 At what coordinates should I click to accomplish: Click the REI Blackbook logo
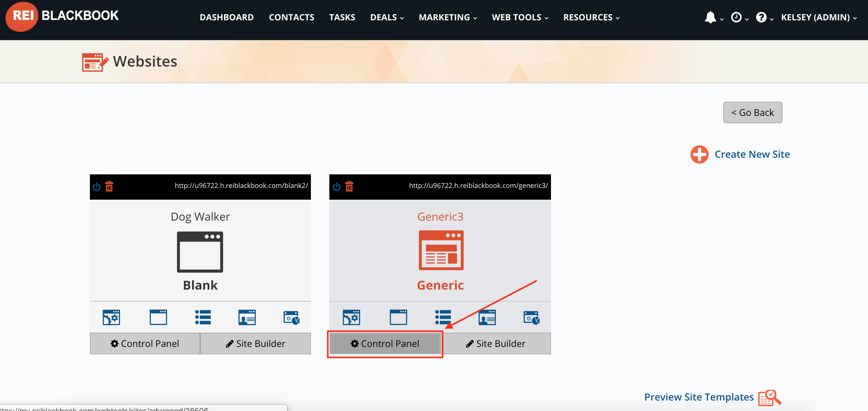62,16
